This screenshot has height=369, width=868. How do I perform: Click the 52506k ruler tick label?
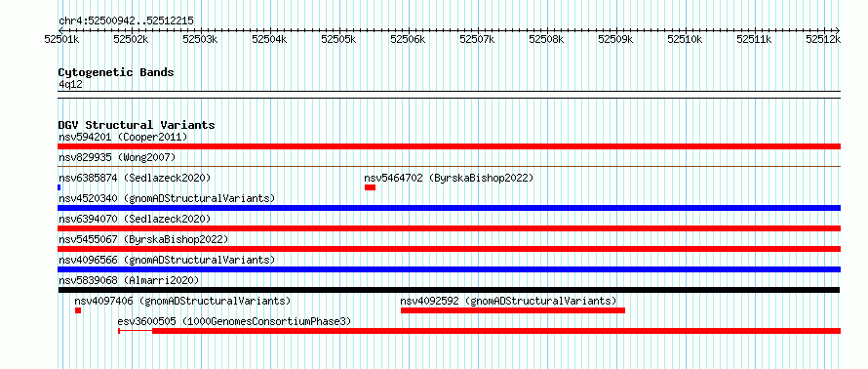[x=408, y=39]
